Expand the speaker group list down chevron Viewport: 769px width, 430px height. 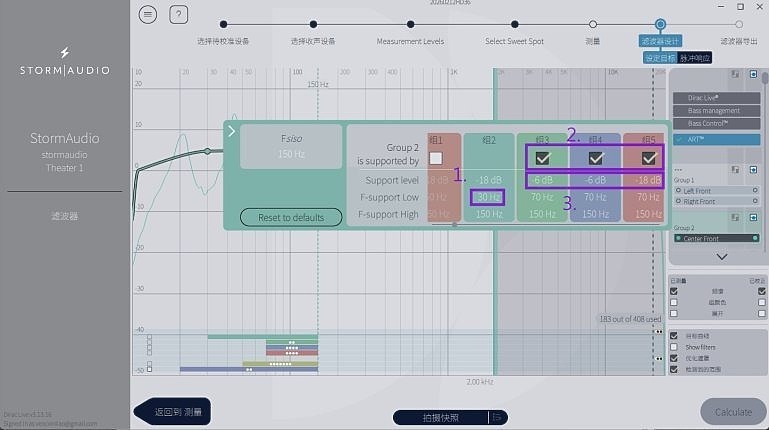721,257
